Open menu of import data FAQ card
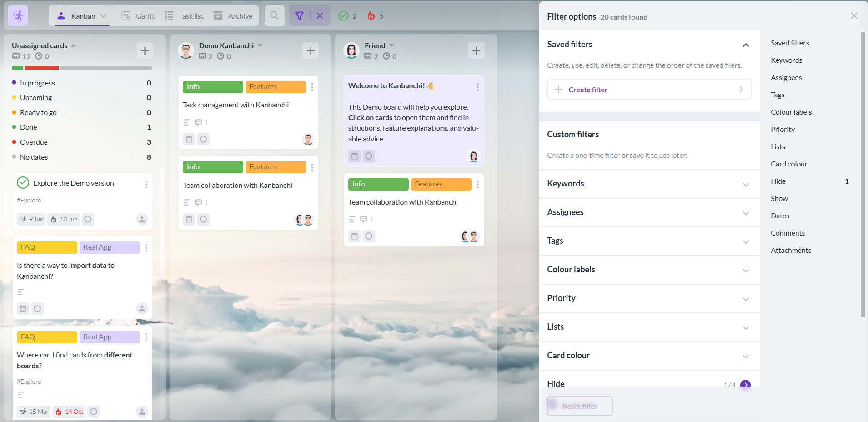This screenshot has height=422, width=868. 146,248
